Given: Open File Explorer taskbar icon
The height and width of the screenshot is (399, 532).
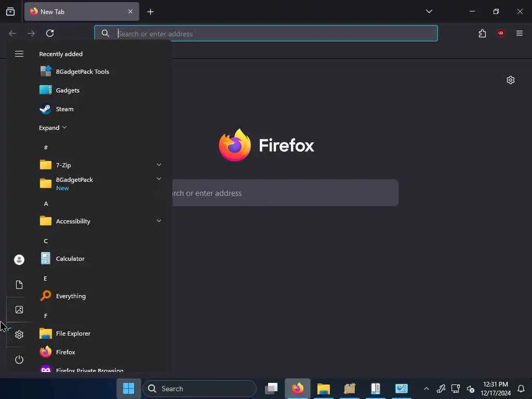Looking at the screenshot, I should [323, 389].
